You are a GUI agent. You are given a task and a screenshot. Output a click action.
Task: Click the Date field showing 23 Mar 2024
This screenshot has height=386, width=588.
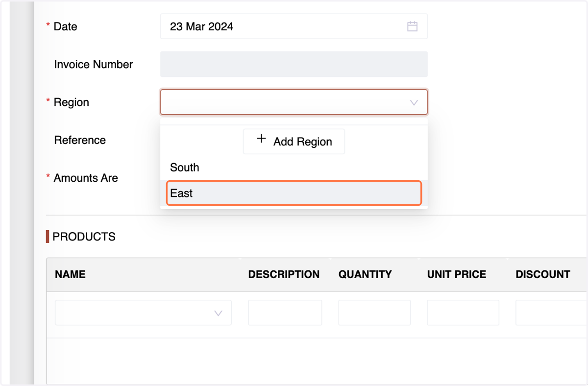pyautogui.click(x=294, y=26)
